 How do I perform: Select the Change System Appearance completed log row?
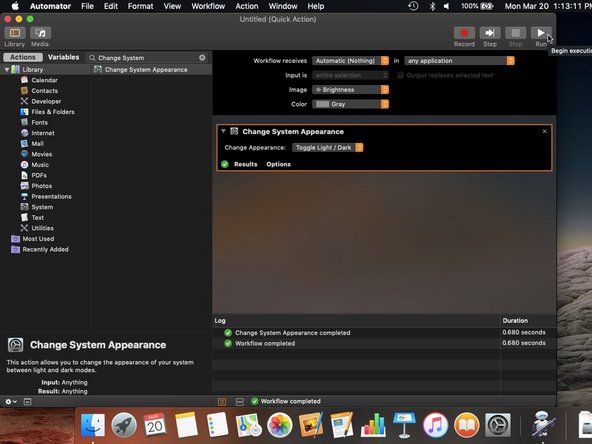tap(384, 333)
